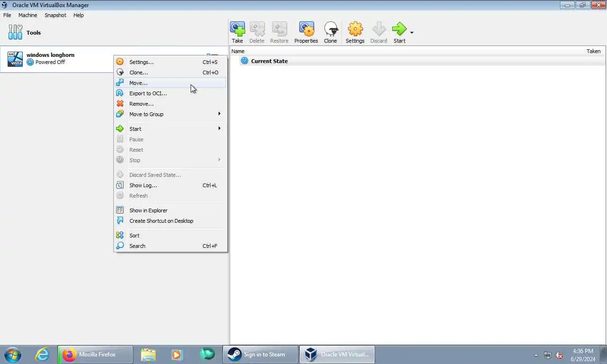
Task: Click the Refresh context menu entry
Action: pos(170,196)
